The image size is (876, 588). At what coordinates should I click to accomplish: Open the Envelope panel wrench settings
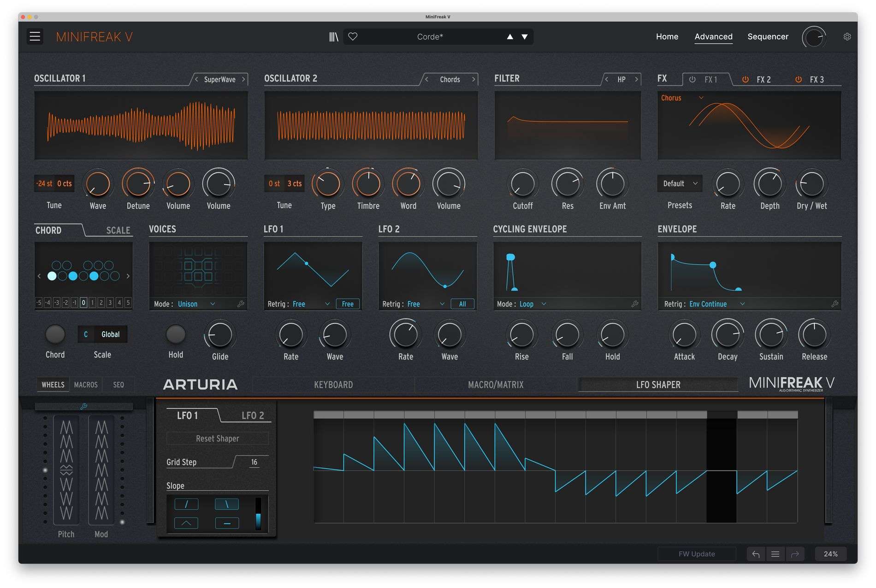pyautogui.click(x=835, y=304)
